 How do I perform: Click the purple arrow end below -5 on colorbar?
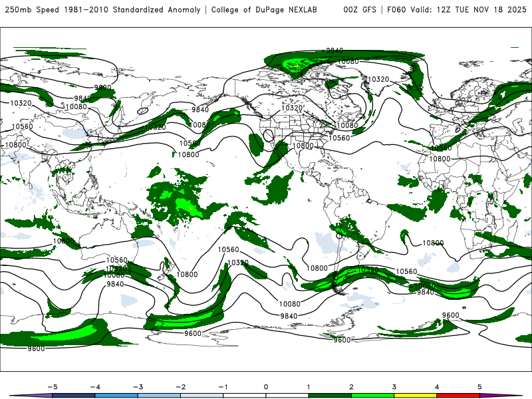point(31,396)
